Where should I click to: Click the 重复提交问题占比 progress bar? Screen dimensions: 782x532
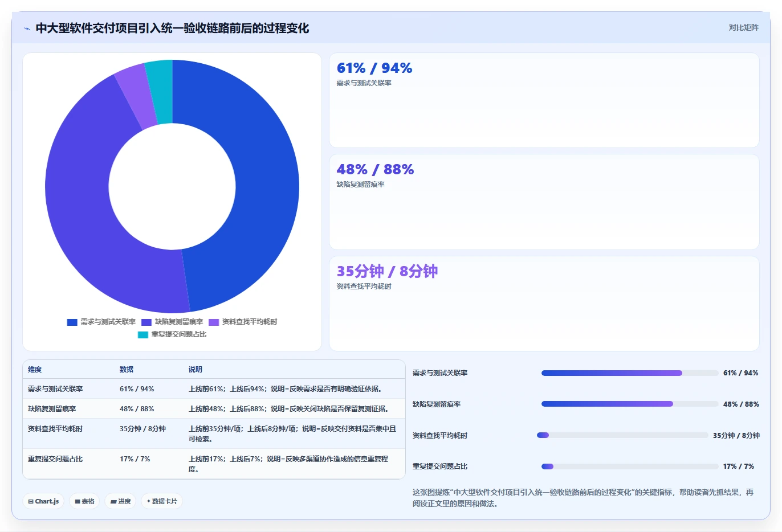coord(630,466)
